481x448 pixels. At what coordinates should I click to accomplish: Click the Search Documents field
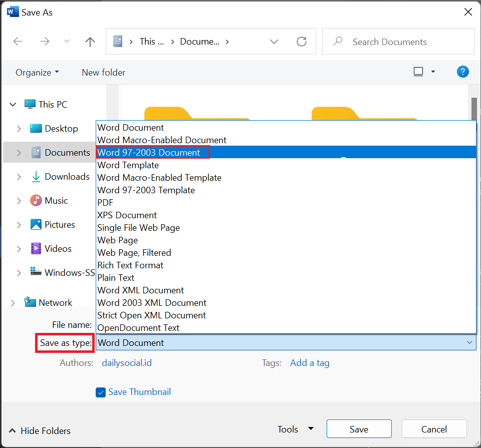[x=398, y=42]
